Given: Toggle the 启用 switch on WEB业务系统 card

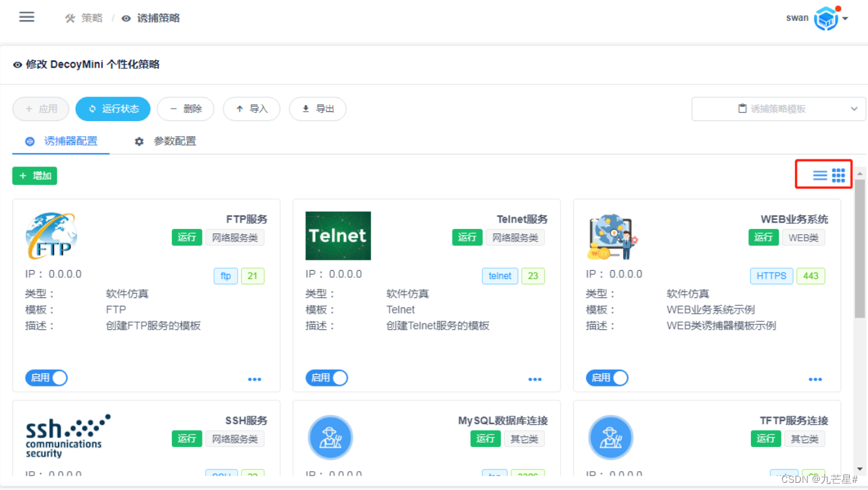Looking at the screenshot, I should tap(607, 377).
